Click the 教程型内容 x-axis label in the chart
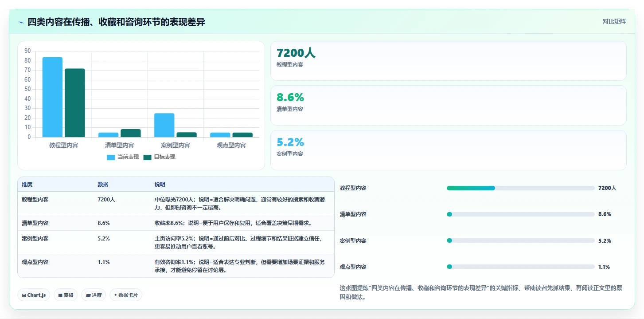The width and height of the screenshot is (644, 319). click(x=63, y=145)
